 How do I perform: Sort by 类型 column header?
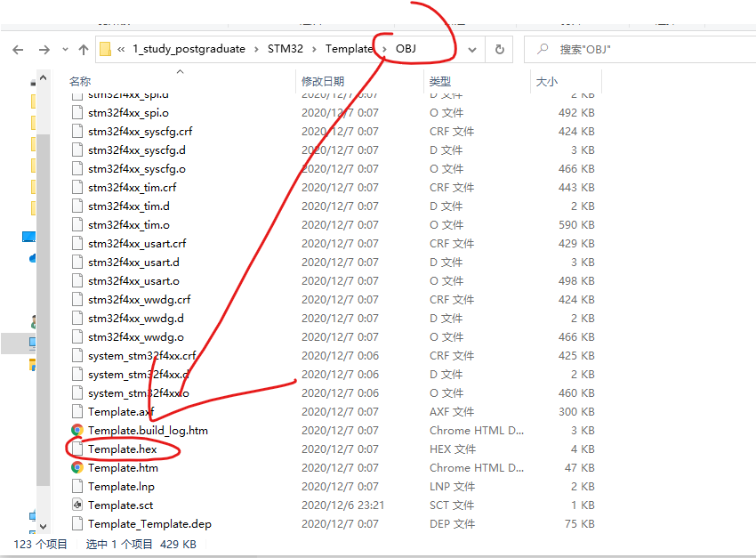tap(440, 82)
